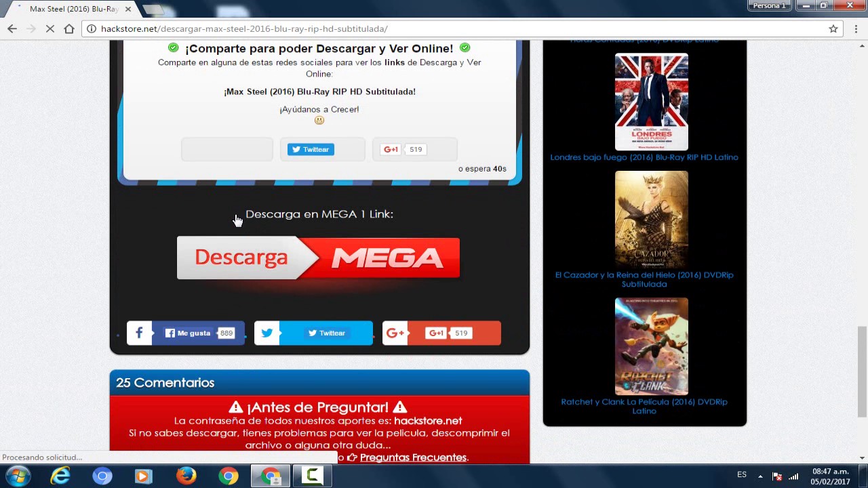Click 'Descarga en MEGA 1 Link:' text

click(319, 214)
